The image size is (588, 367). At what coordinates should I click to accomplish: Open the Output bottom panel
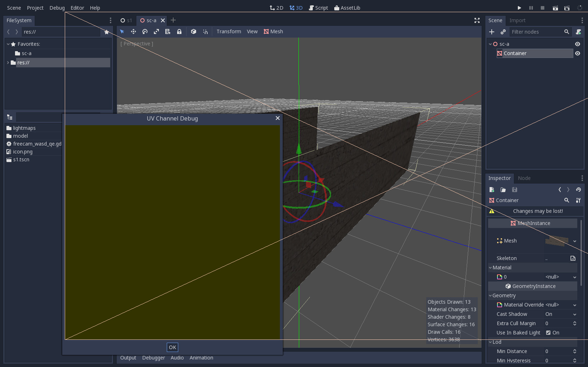[128, 358]
